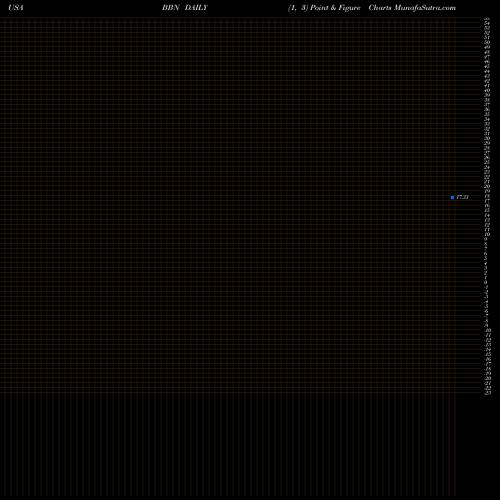Screen dimensions: 500x500
Task: Click the 17.33 price label beside blue marker
Action: [462, 197]
